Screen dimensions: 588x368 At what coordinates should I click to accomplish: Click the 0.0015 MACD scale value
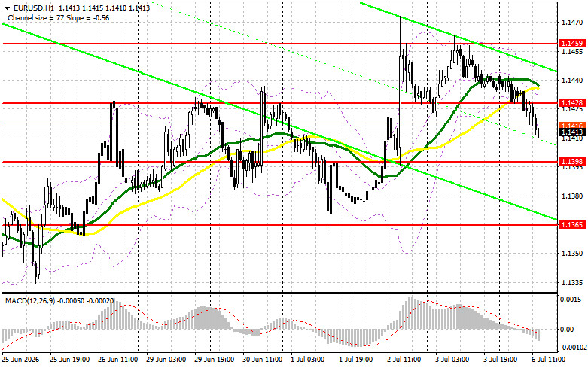(x=568, y=299)
